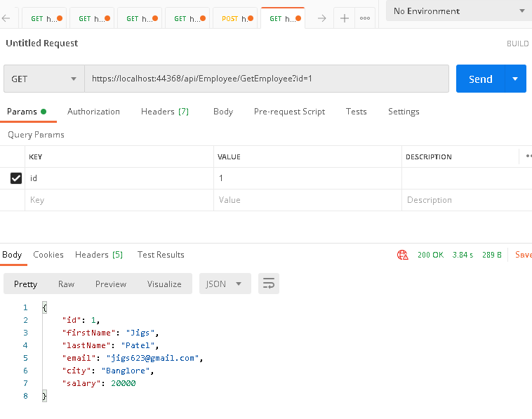Open Pre-request Script tab

[289, 112]
